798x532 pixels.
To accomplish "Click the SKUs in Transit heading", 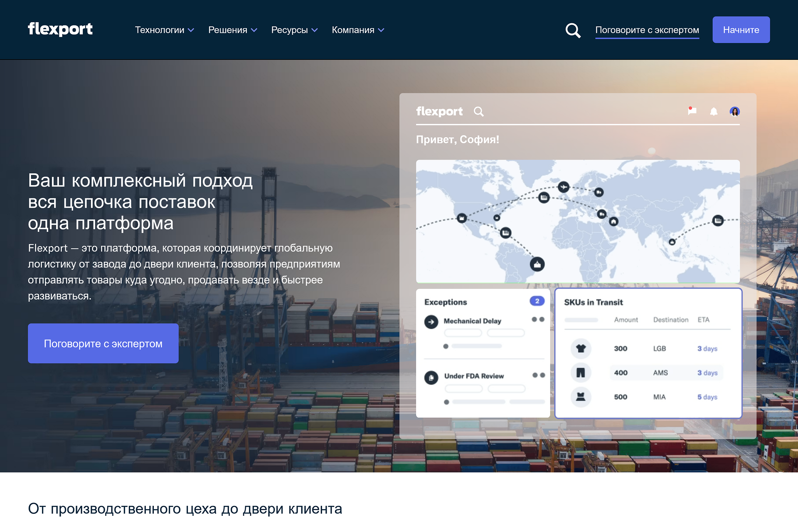I will [594, 302].
